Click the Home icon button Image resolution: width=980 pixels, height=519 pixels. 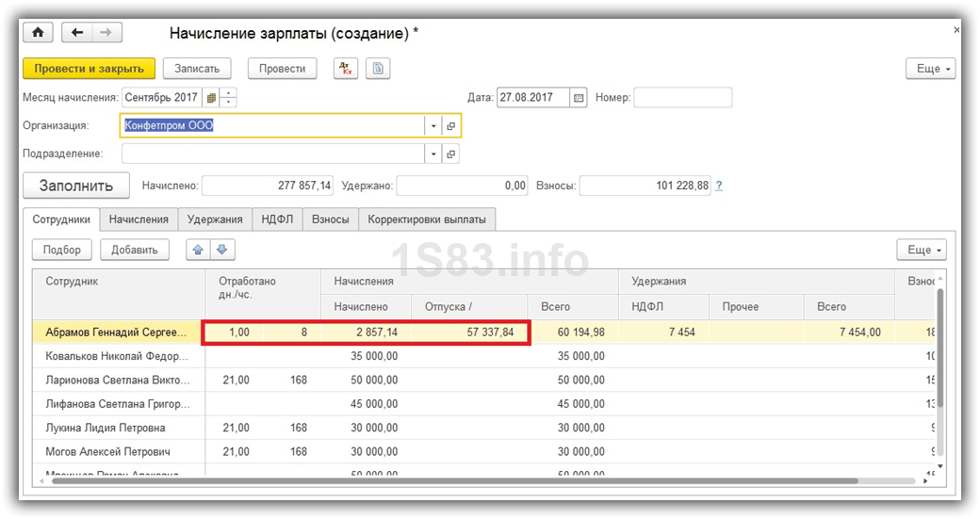pos(39,33)
